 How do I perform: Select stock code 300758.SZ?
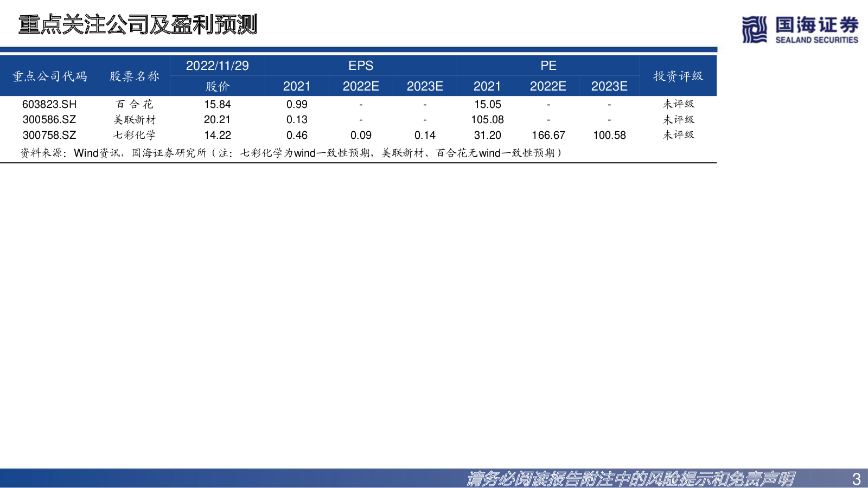(49, 135)
